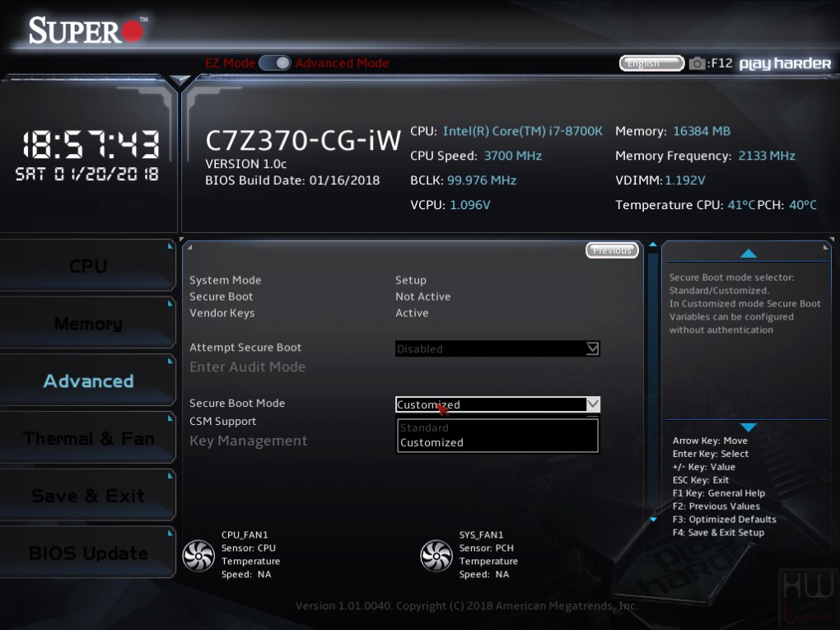Click the Memory value 16384 MB
Image resolution: width=840 pixels, height=630 pixels.
click(702, 131)
